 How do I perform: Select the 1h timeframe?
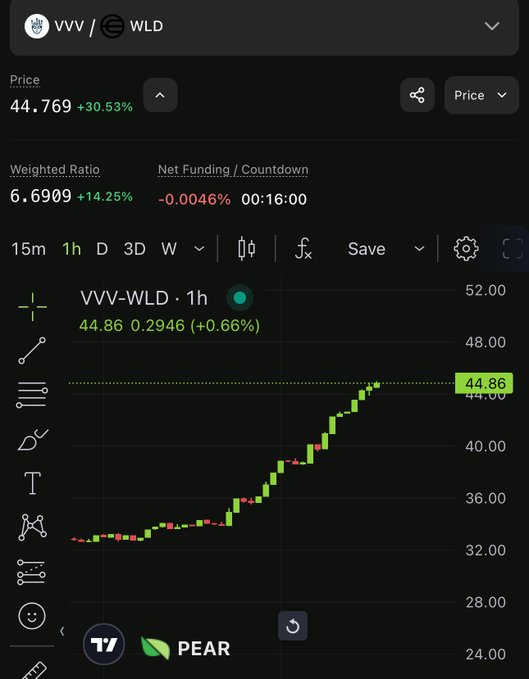click(71, 249)
